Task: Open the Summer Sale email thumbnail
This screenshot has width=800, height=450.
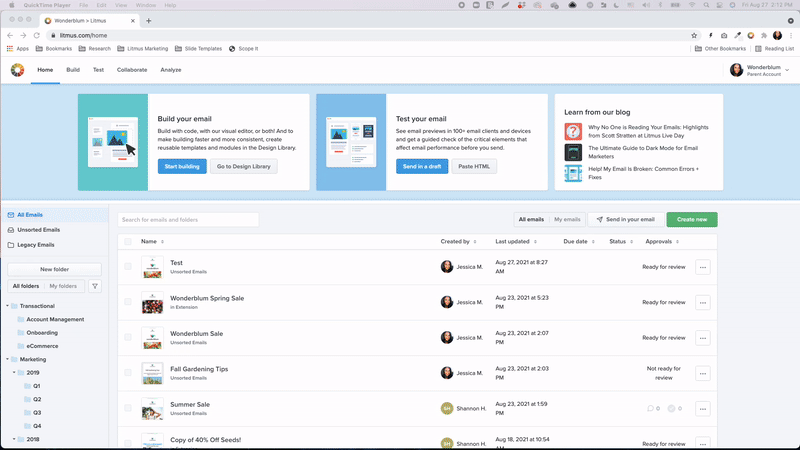Action: tap(153, 409)
